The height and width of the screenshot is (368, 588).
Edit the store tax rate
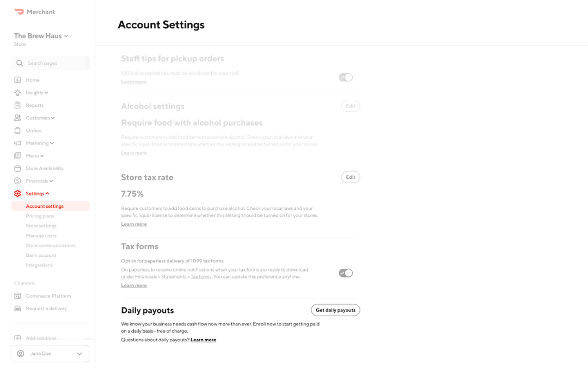[x=350, y=177]
